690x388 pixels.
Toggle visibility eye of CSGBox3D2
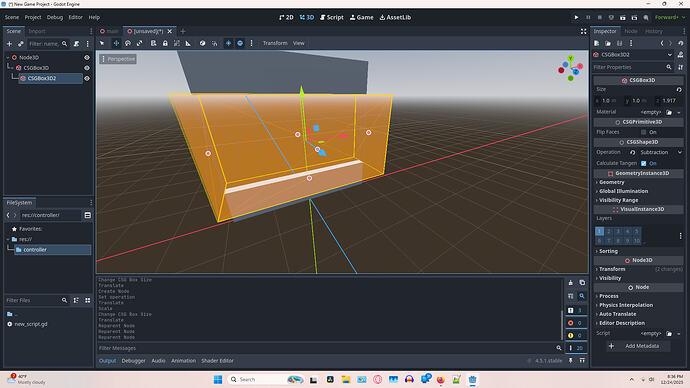click(87, 78)
